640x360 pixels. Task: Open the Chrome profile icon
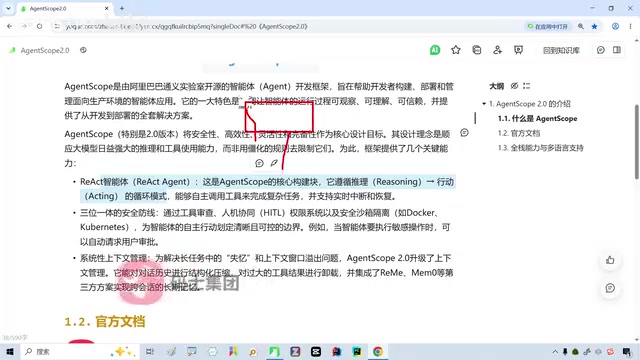[615, 26]
